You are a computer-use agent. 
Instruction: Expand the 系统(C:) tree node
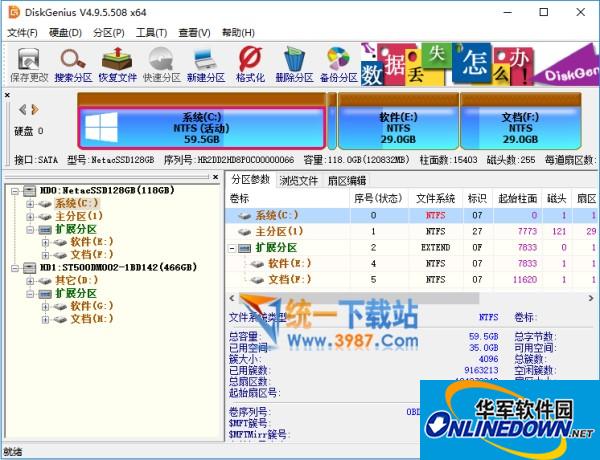click(x=30, y=204)
